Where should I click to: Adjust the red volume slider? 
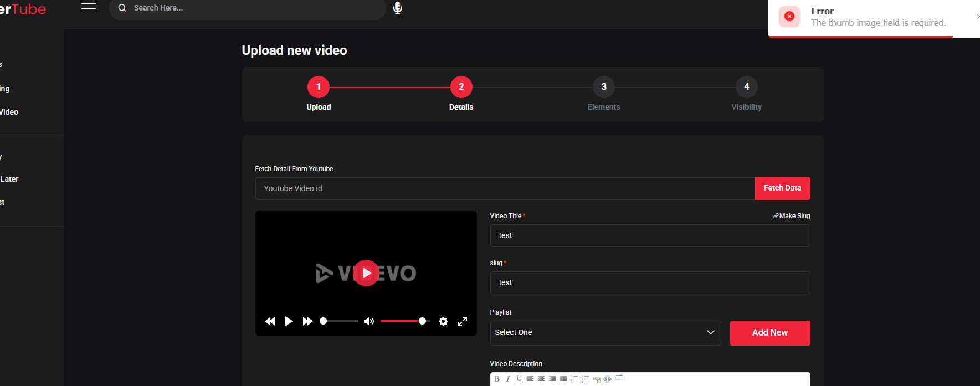(405, 321)
